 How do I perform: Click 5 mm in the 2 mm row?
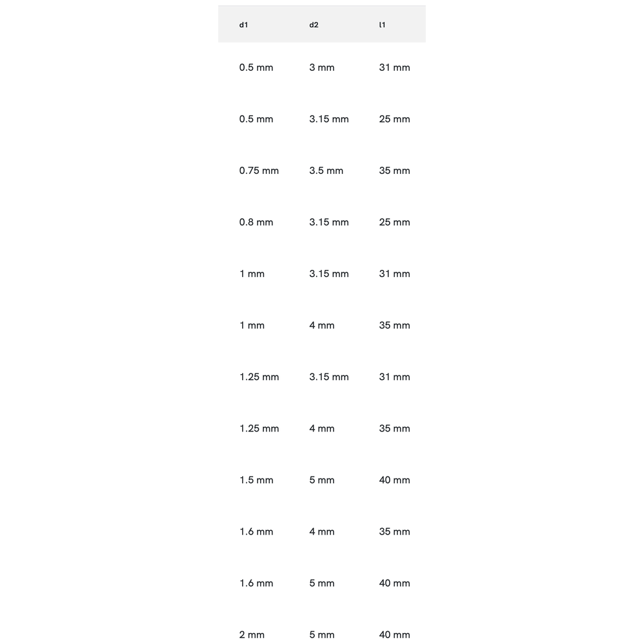(321, 634)
